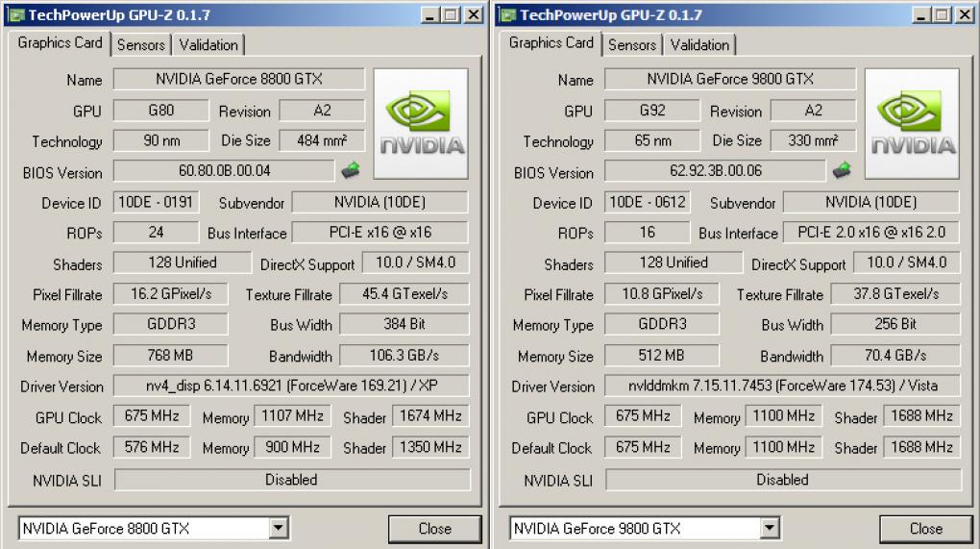Click Memory Size value 768 MB
Viewport: 980px width, 549px height.
pos(171,355)
